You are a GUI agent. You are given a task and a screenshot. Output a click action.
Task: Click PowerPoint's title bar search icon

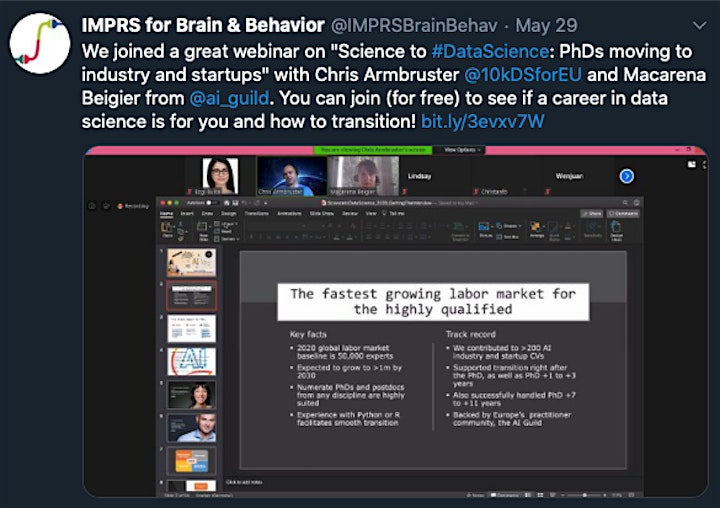625,203
